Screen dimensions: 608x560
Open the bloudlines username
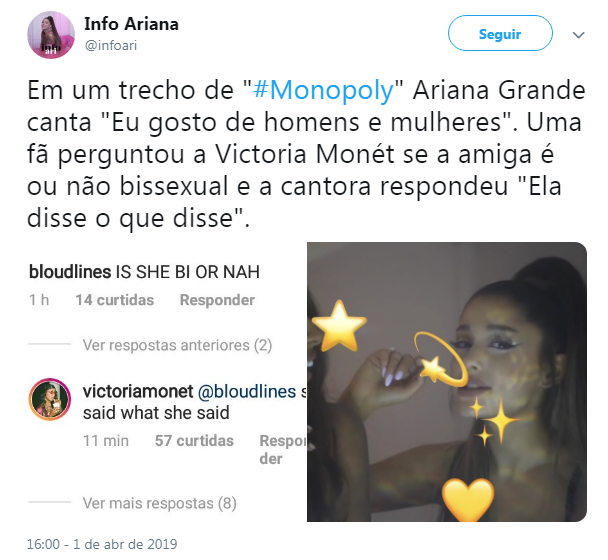tap(70, 272)
